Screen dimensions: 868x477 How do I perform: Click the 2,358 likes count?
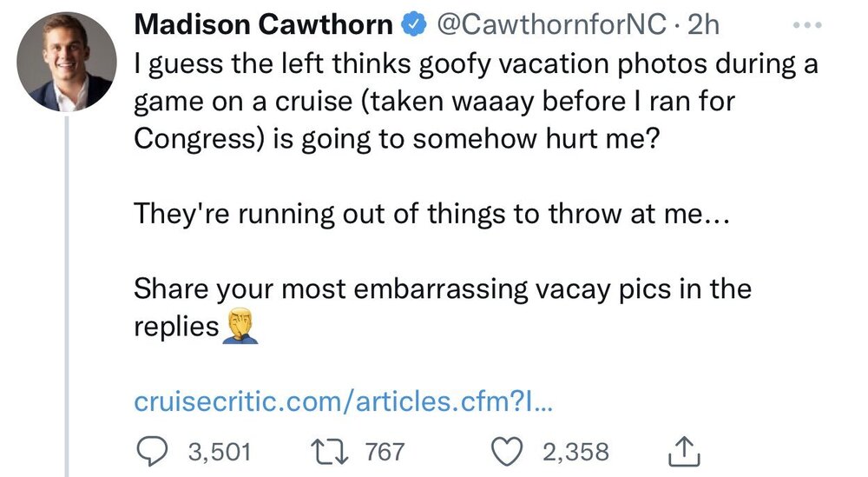pyautogui.click(x=575, y=452)
